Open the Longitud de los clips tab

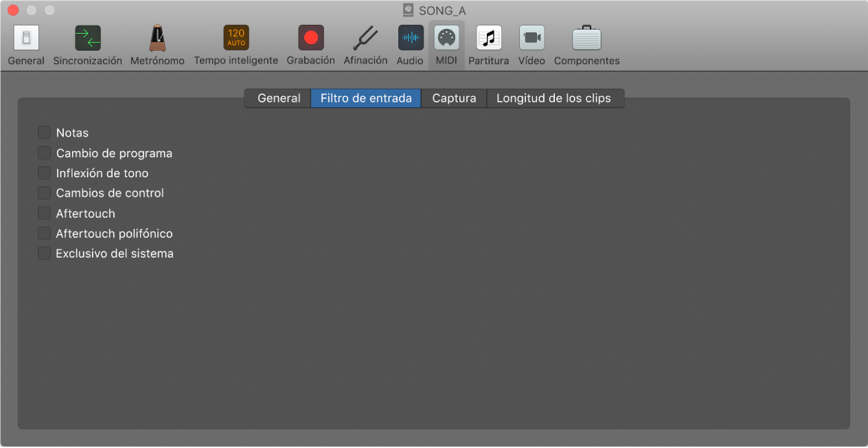(556, 98)
